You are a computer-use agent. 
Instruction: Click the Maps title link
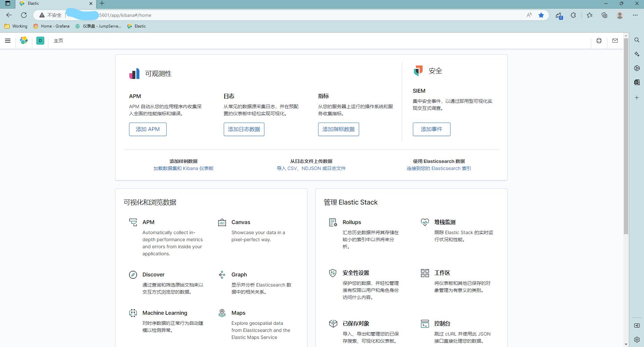239,313
